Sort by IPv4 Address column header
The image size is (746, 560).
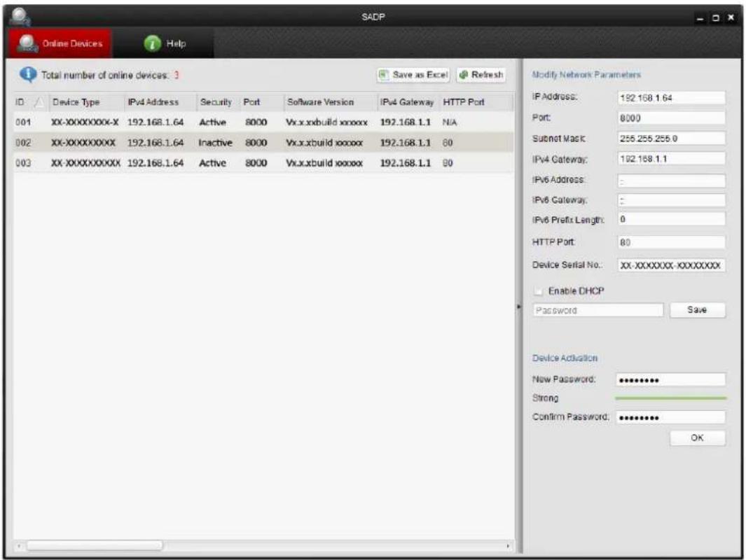click(x=160, y=101)
